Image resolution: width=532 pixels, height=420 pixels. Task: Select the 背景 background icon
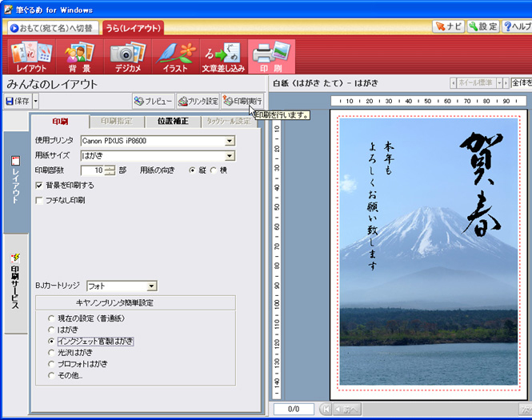tap(78, 56)
